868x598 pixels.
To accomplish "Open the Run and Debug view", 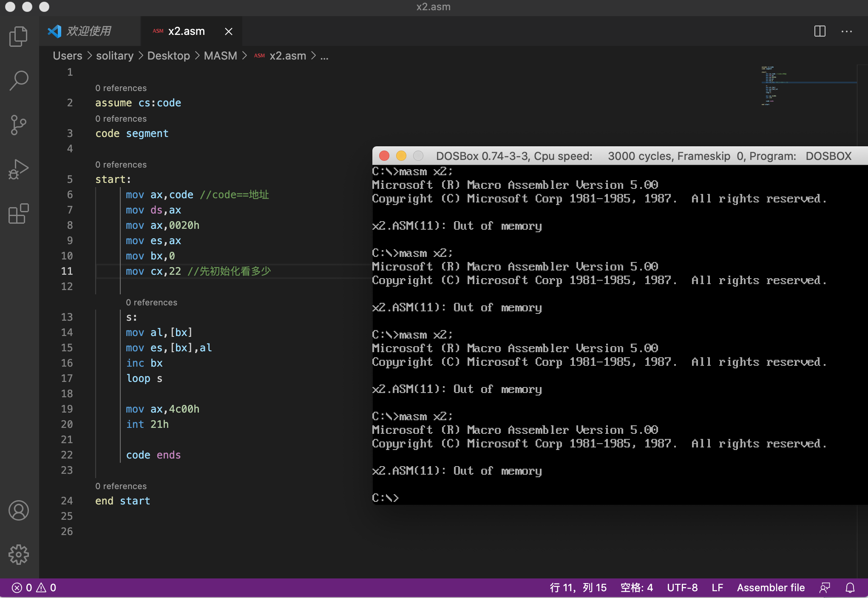I will click(x=19, y=169).
